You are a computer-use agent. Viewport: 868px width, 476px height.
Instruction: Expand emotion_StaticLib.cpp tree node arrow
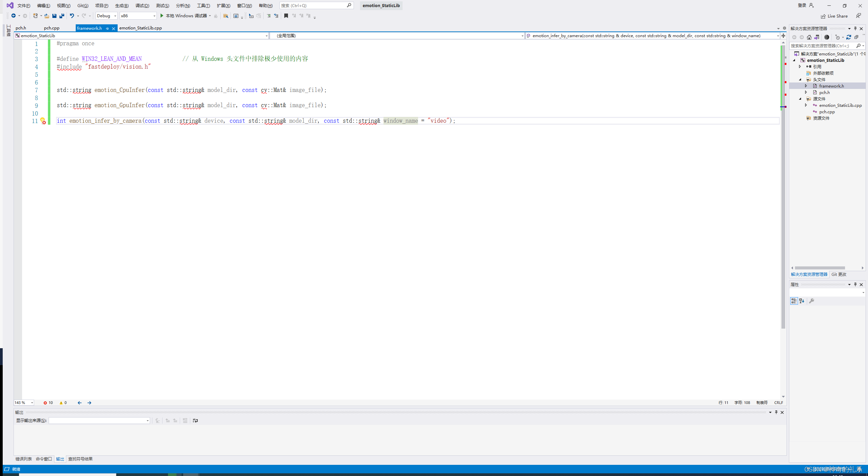point(806,105)
